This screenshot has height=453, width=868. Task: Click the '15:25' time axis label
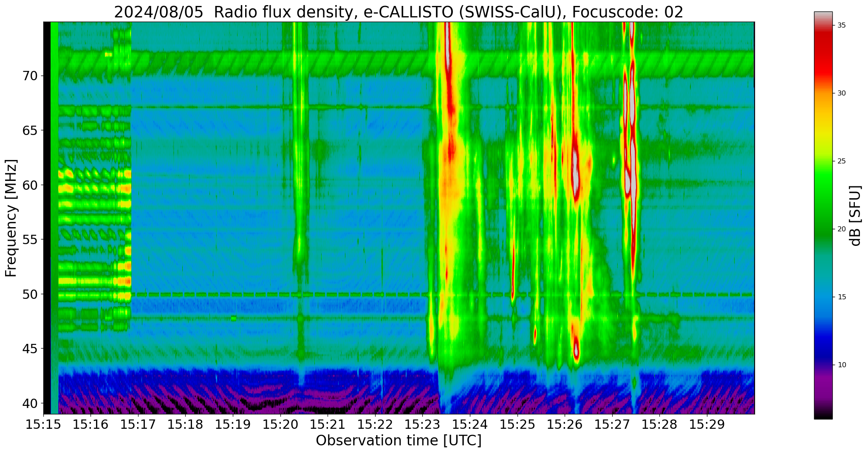[517, 424]
